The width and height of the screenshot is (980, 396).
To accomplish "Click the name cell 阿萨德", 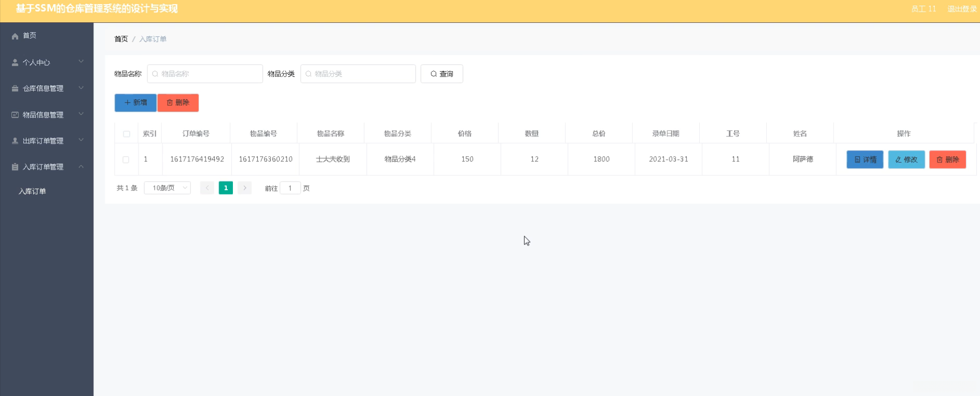I will [803, 159].
